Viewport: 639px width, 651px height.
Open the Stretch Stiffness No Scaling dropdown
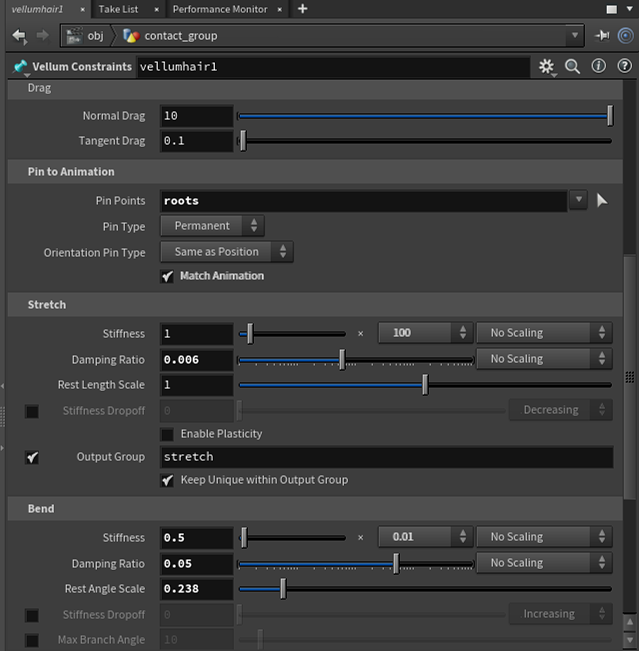[x=544, y=333]
